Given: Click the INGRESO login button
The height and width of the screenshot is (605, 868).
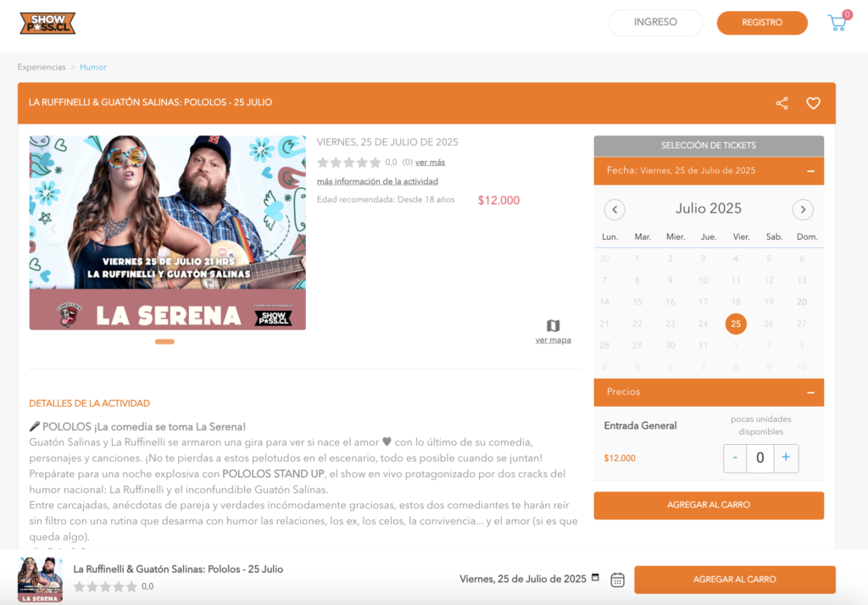Looking at the screenshot, I should [655, 23].
